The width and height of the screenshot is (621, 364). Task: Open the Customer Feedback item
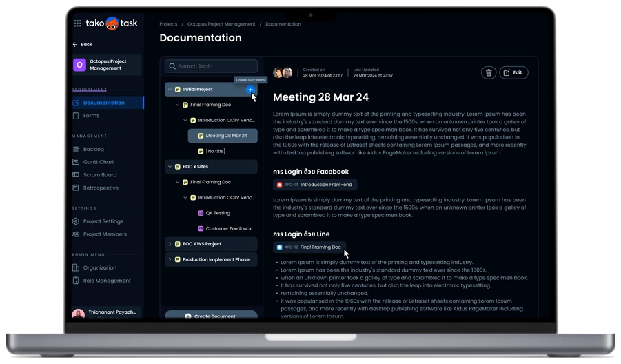click(x=229, y=229)
